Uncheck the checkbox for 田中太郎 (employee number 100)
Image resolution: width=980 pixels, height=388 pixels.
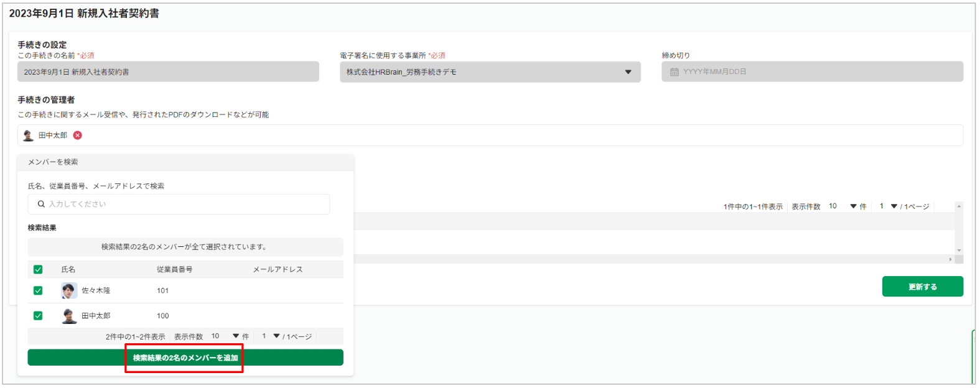(x=38, y=316)
